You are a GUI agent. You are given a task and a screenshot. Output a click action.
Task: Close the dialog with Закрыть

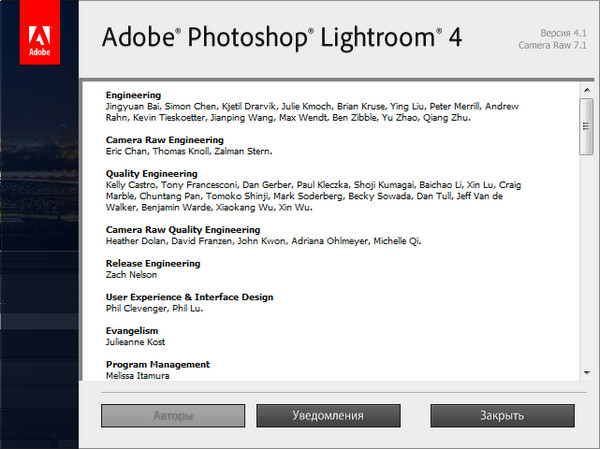(x=501, y=414)
